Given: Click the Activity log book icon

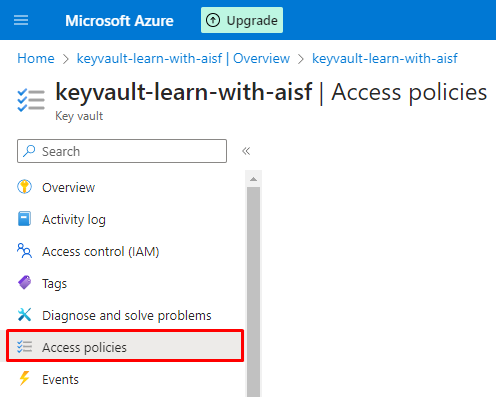Looking at the screenshot, I should pyautogui.click(x=24, y=219).
